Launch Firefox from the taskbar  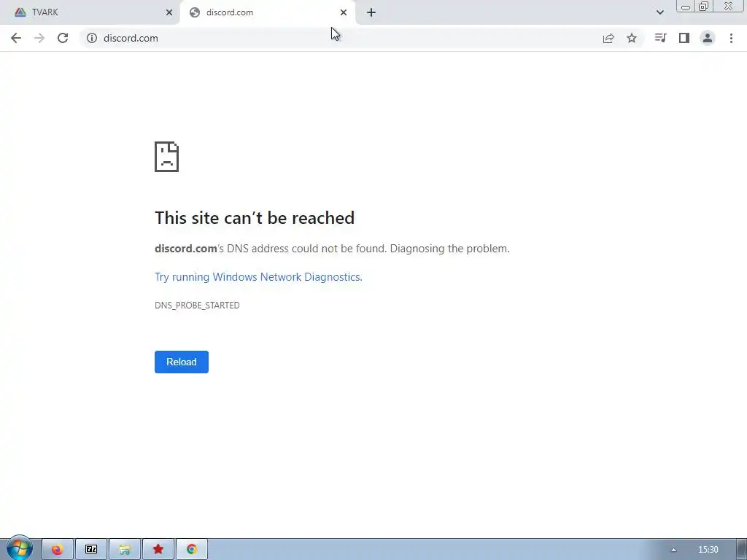tap(58, 550)
